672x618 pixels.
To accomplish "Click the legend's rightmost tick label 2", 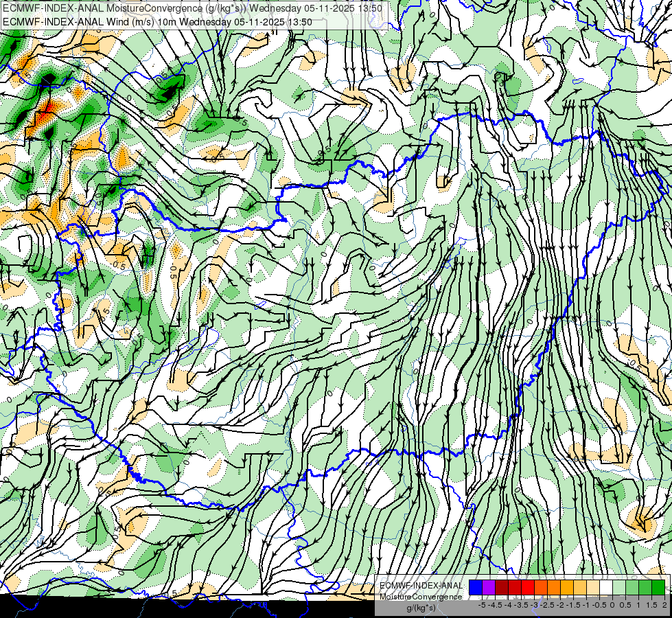I will 664,605.
